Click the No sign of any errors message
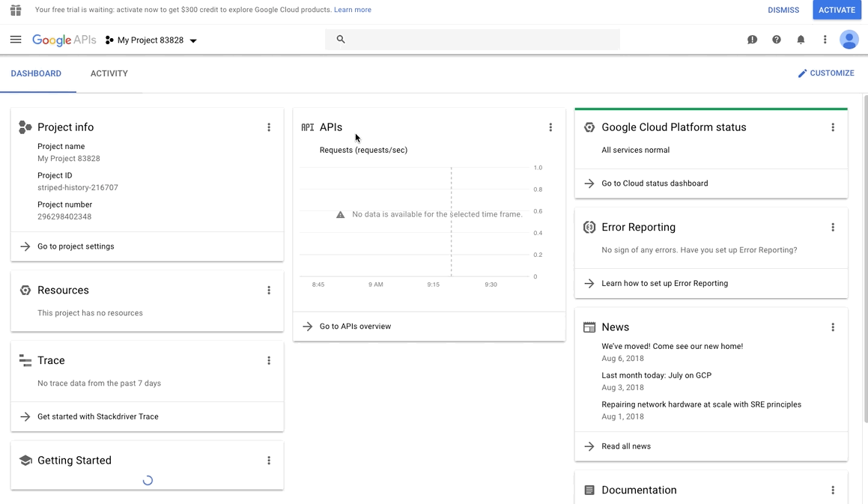Screen dimensions: 868x504 click(699, 250)
